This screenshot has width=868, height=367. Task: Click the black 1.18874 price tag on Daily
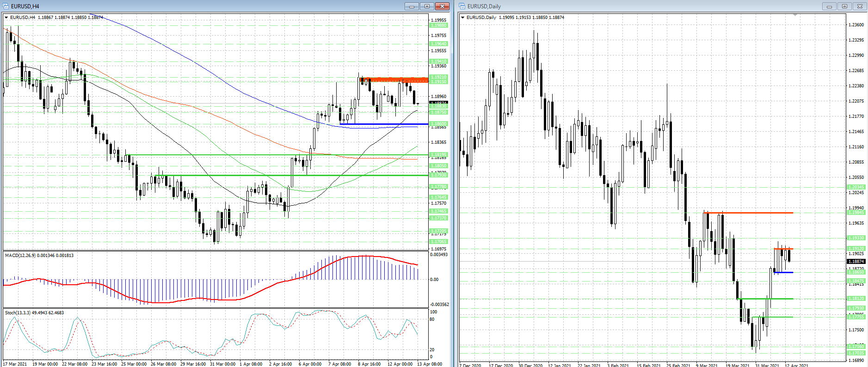(x=856, y=262)
